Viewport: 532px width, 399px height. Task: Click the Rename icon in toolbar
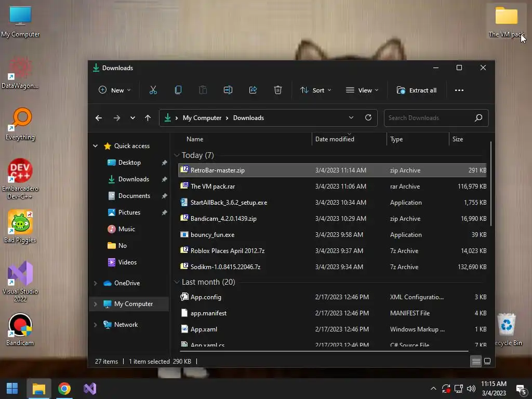tap(228, 90)
